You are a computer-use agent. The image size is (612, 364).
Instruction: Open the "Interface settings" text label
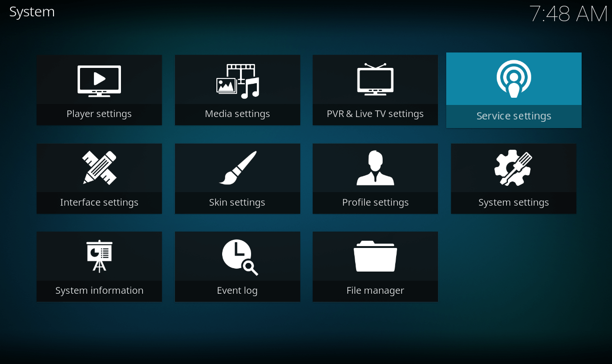click(99, 203)
